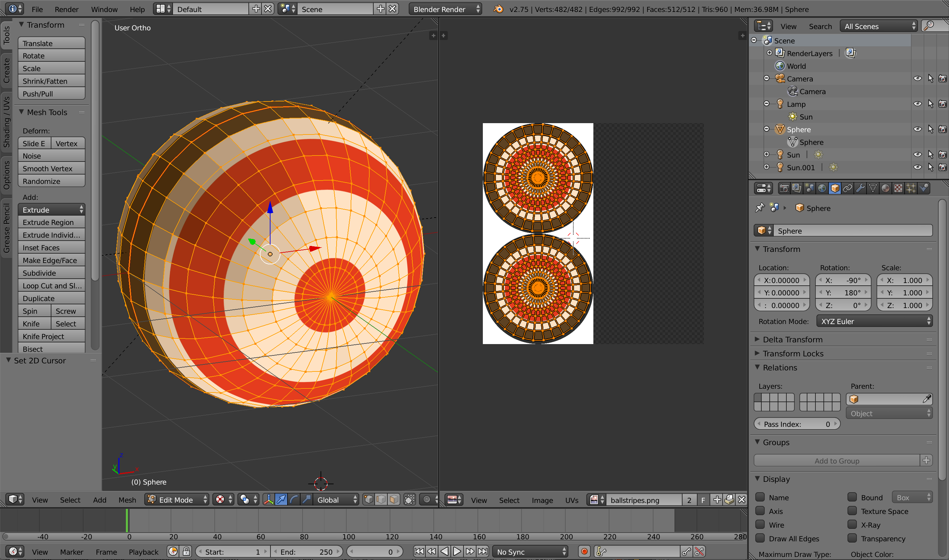
Task: Open the Rotation Mode XYZ Euler dropdown
Action: 874,321
